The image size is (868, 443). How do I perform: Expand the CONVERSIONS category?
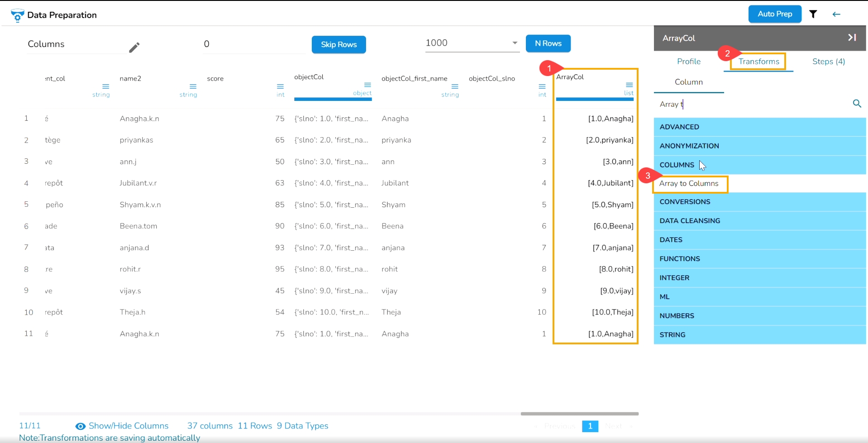760,202
